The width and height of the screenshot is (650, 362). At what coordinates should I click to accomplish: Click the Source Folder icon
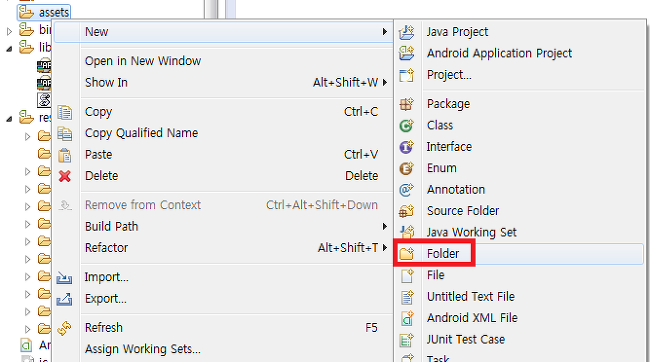406,211
